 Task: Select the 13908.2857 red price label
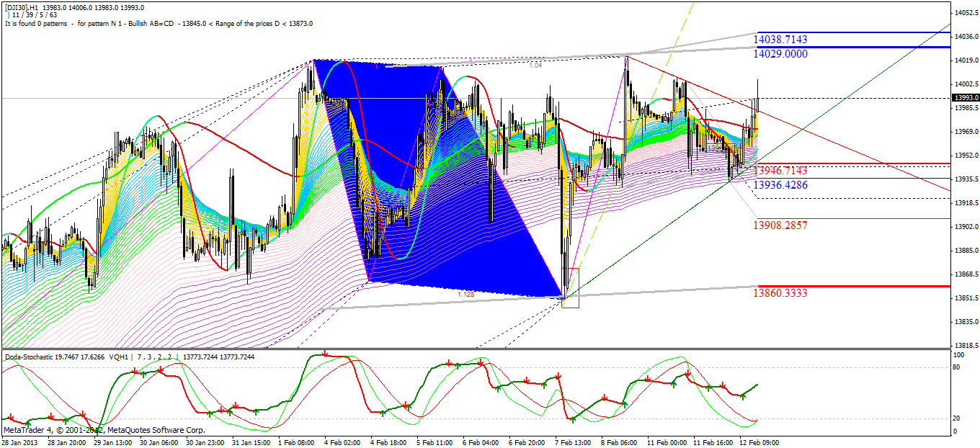780,225
